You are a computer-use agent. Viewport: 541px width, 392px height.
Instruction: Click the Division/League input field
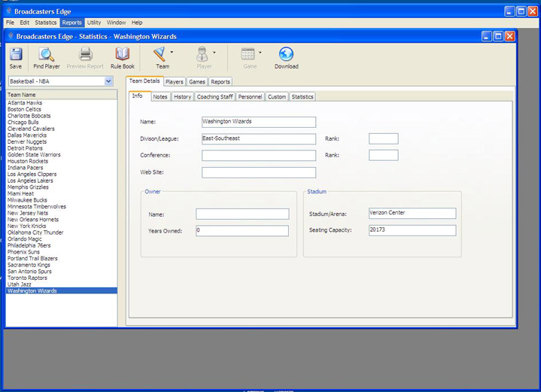pyautogui.click(x=259, y=138)
